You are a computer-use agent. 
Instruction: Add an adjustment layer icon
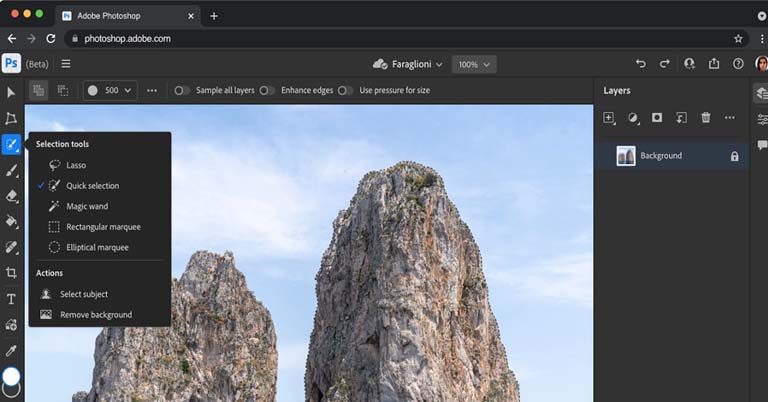coord(633,118)
